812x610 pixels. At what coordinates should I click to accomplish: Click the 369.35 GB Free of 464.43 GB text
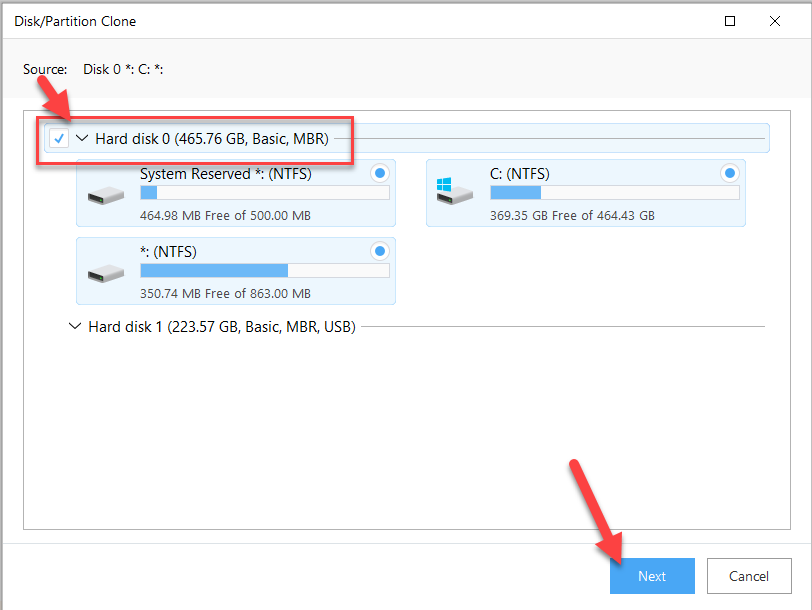(572, 215)
